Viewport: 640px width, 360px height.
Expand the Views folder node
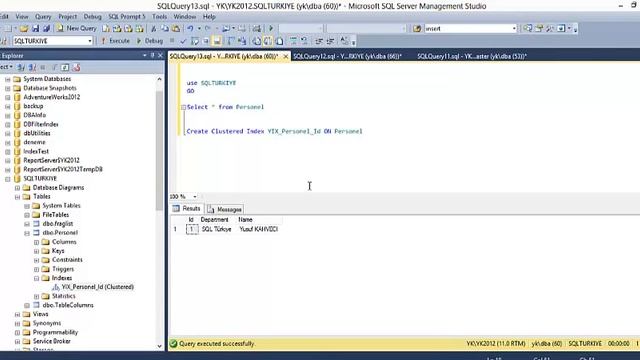coord(17,314)
